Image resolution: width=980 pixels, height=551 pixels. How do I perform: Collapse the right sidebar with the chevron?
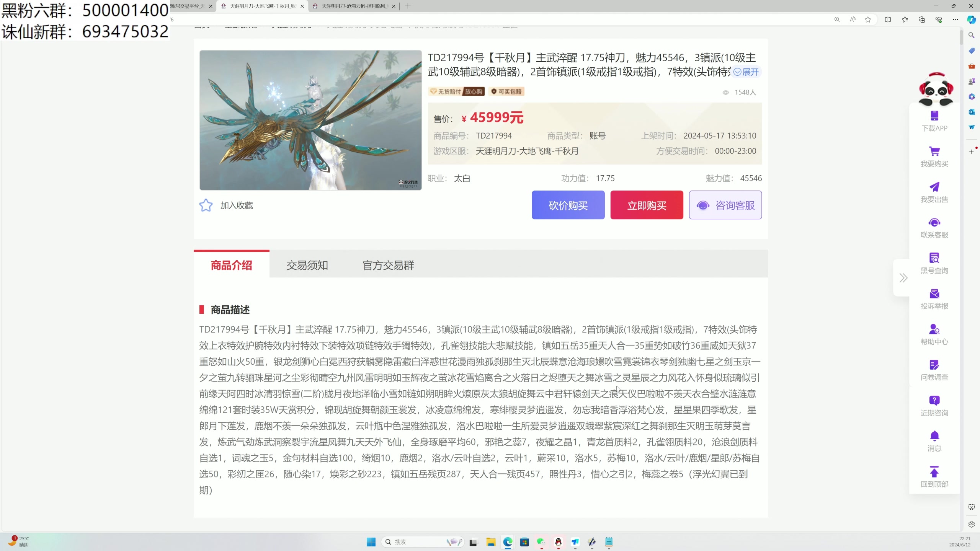click(x=903, y=278)
